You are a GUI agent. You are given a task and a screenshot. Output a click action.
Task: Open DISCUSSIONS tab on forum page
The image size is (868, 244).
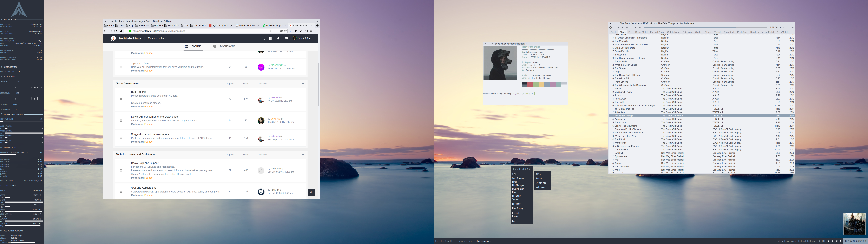point(224,47)
